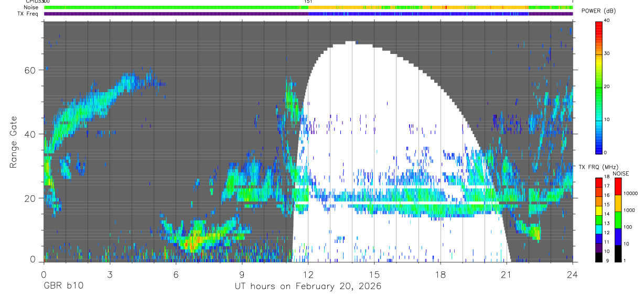This screenshot has width=644, height=297.
Task: Click the blue 10–100 NOISE legend swatch
Action: point(618,237)
